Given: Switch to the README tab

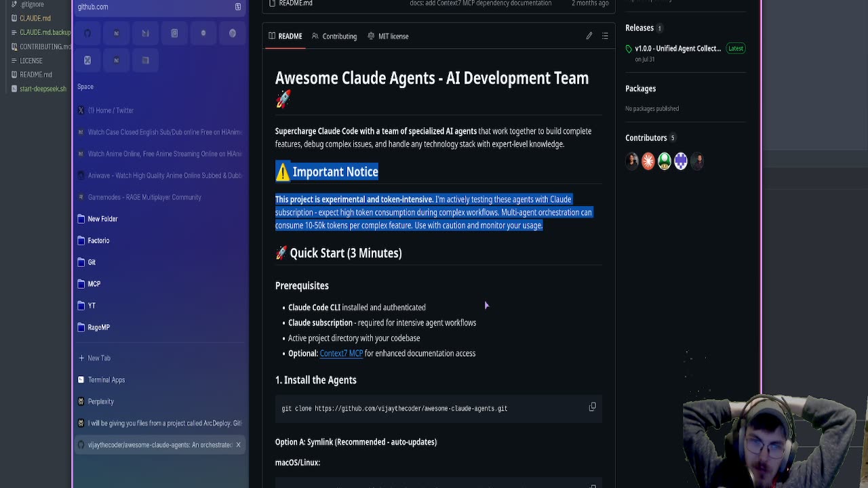Looking at the screenshot, I should [x=285, y=36].
